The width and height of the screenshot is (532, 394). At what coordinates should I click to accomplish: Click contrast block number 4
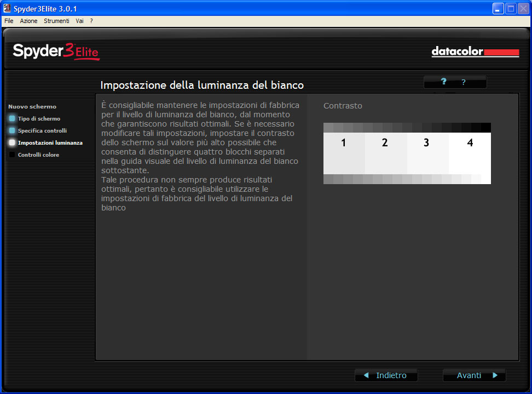tap(470, 153)
